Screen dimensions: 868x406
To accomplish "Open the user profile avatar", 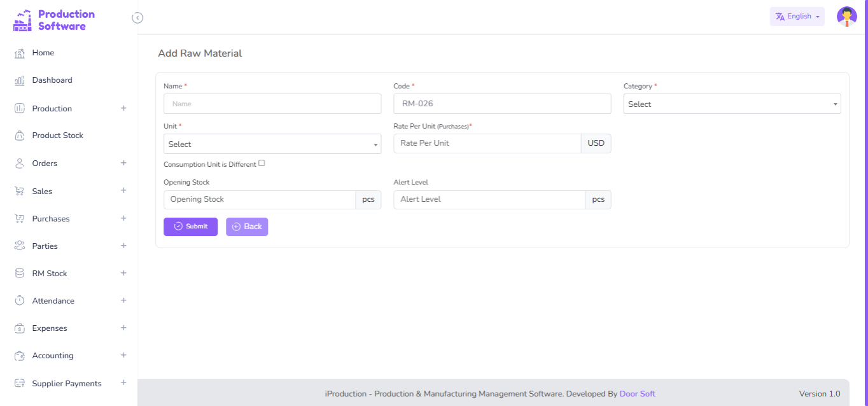I will click(x=846, y=17).
